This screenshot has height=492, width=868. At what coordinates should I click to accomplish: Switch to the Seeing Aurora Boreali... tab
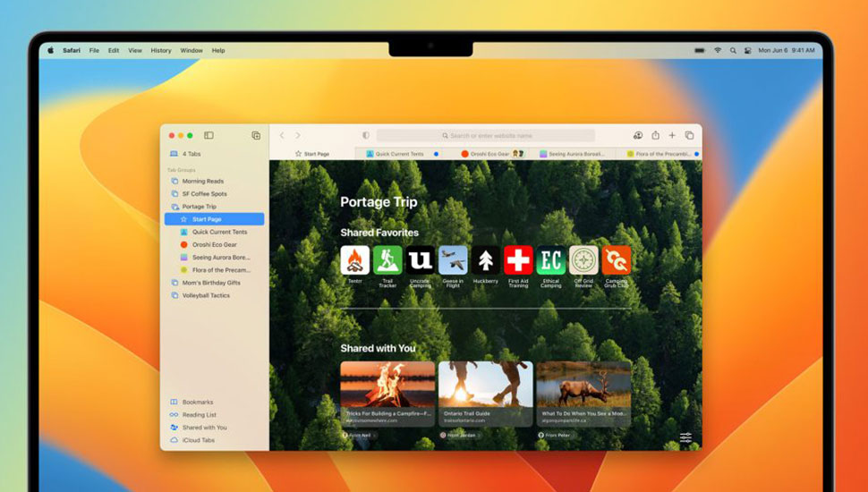pos(573,154)
